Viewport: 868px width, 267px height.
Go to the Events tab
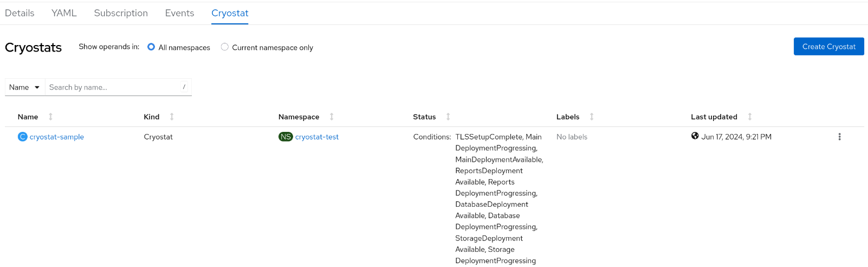pos(179,13)
